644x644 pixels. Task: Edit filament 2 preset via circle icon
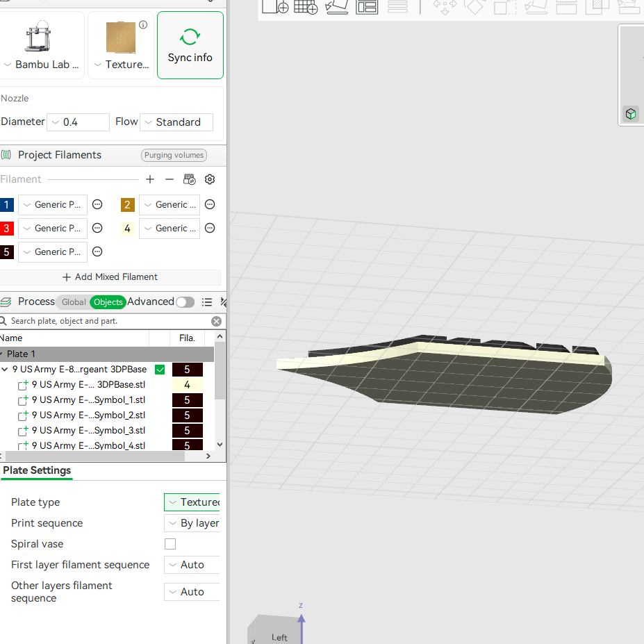(x=210, y=204)
